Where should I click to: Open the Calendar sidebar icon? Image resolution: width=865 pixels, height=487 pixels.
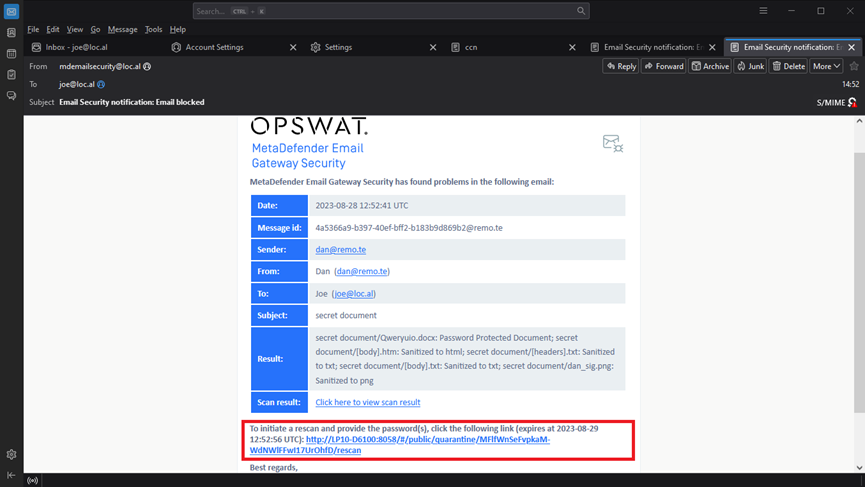coord(11,53)
